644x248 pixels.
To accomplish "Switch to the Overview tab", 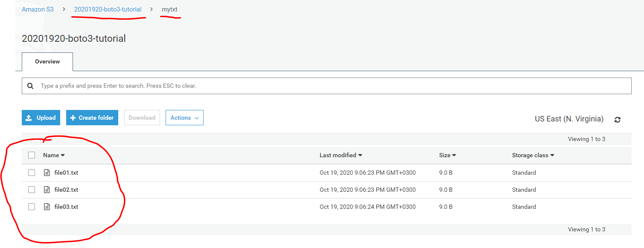I will [47, 61].
